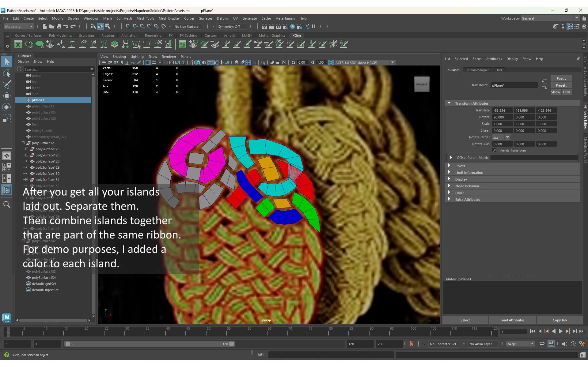Click the Copy Tab button

[x=560, y=320]
